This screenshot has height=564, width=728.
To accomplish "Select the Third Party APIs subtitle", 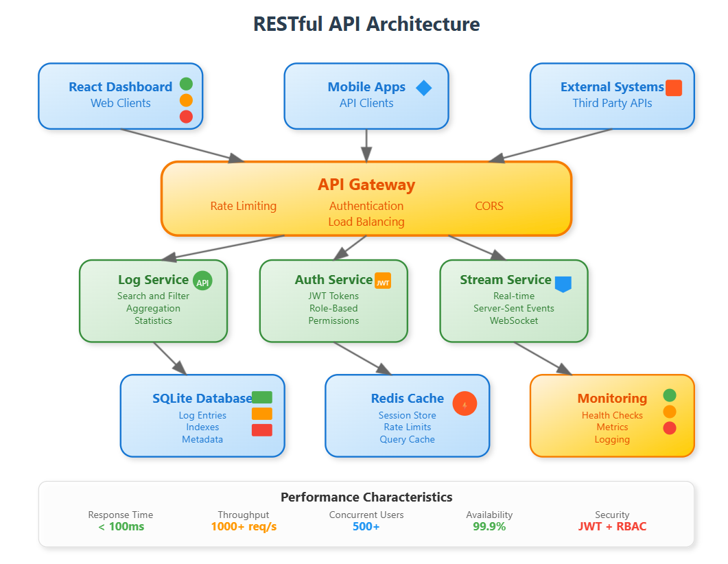I will tap(612, 103).
